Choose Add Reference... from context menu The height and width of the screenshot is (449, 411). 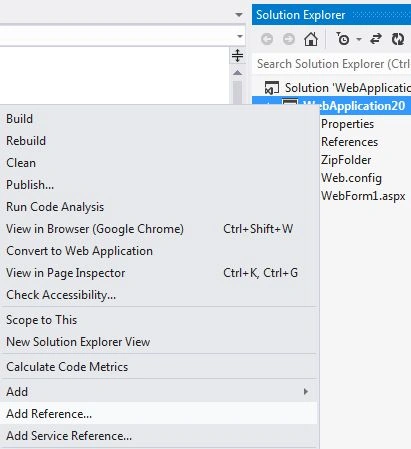(x=158, y=414)
